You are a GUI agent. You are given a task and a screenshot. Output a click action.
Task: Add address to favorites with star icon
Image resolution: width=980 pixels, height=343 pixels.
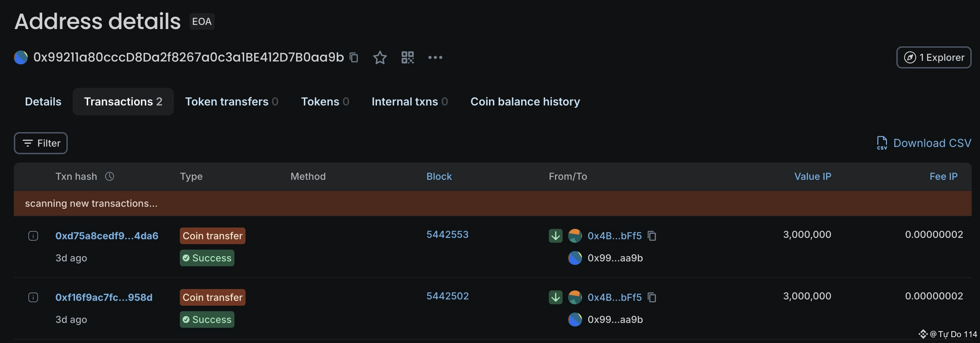380,57
